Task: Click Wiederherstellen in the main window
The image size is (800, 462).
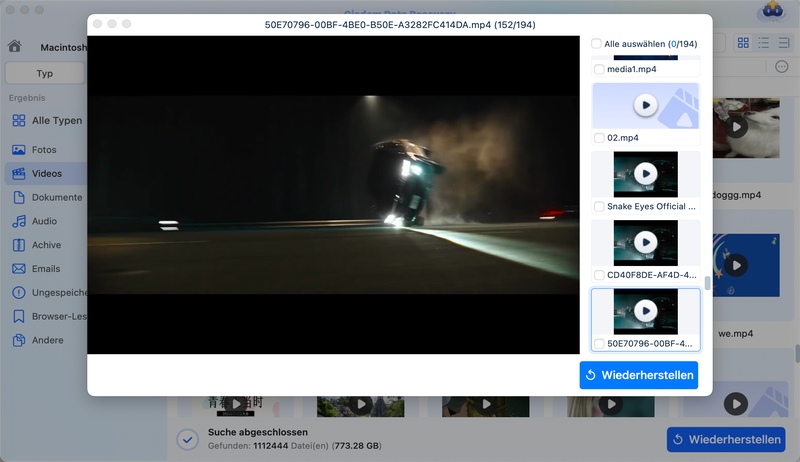Action: pyautogui.click(x=726, y=439)
